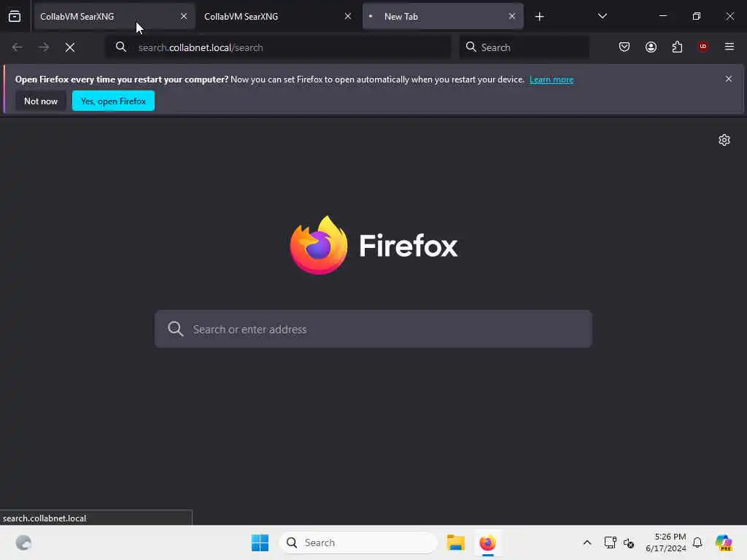
Task: Focus the toolbar Search box
Action: tap(524, 47)
